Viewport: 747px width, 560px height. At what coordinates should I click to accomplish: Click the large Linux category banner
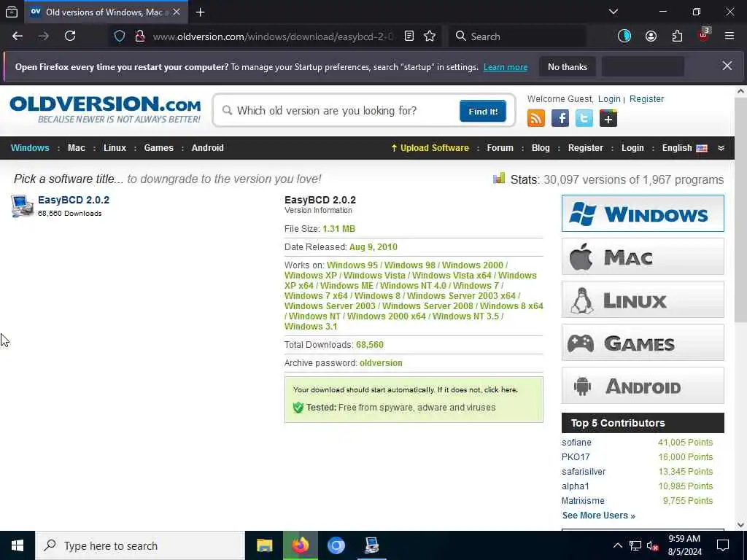coord(643,300)
